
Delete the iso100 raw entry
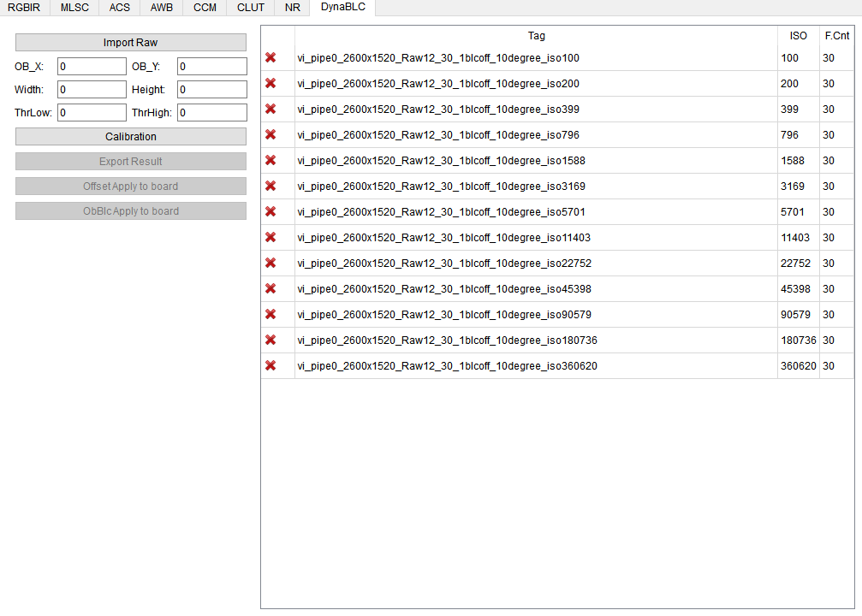(x=270, y=58)
